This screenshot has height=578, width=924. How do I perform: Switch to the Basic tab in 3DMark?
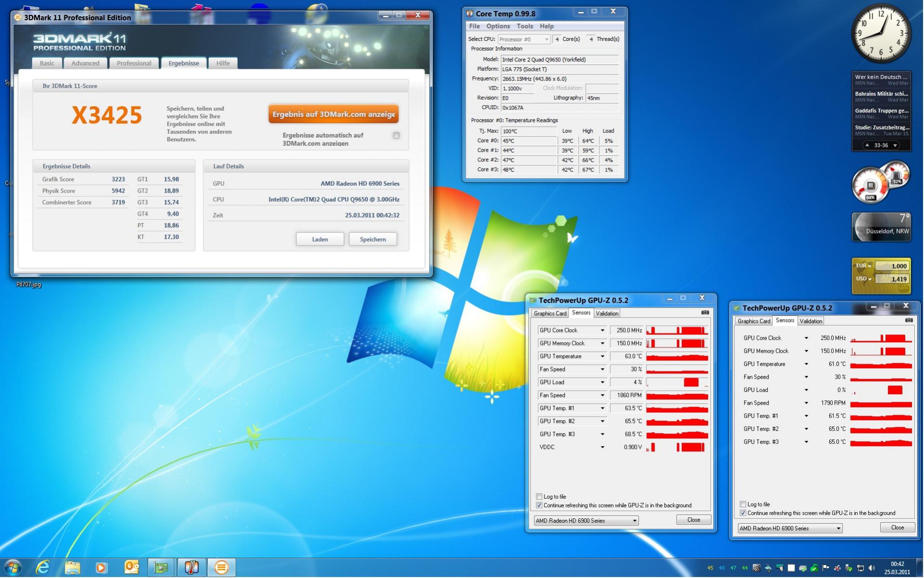click(x=47, y=63)
